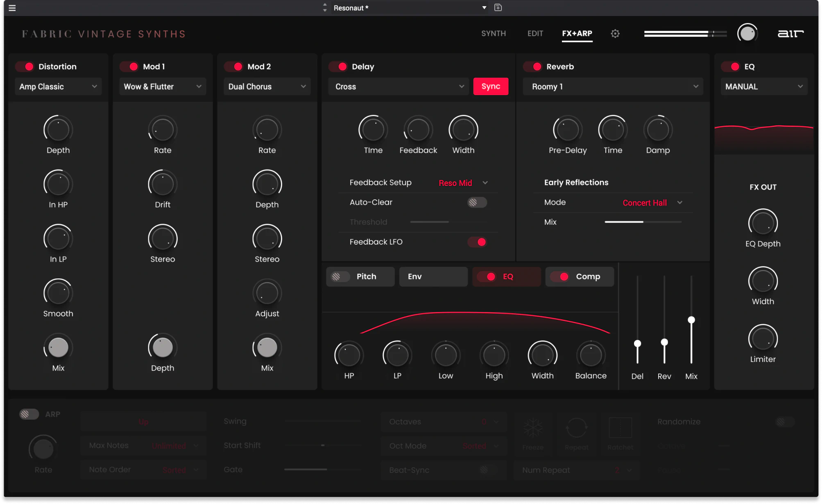Enable the Auto-Clear switch
Image resolution: width=822 pixels, height=504 pixels.
coord(477,202)
